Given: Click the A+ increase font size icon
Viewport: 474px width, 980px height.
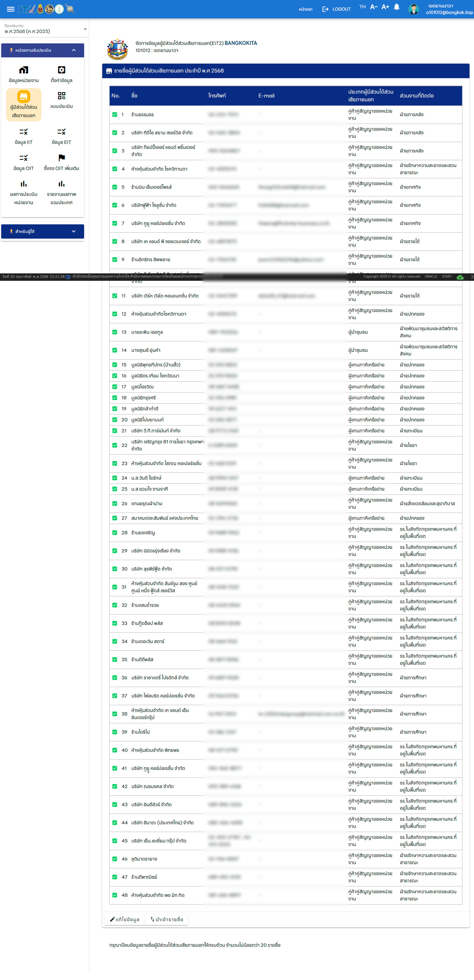Looking at the screenshot, I should point(385,7).
